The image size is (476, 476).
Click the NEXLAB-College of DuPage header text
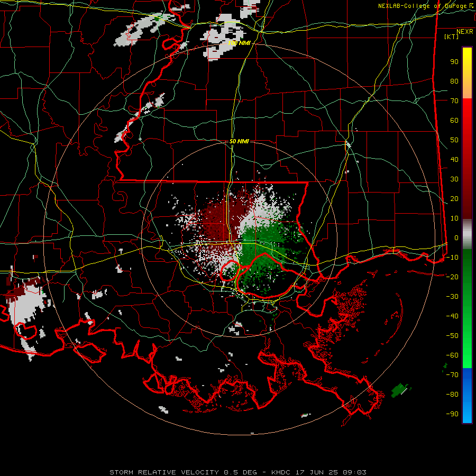tap(426, 6)
